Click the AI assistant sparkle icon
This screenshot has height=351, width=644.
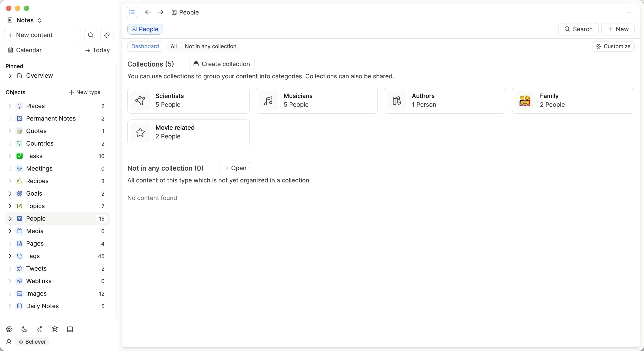click(107, 35)
